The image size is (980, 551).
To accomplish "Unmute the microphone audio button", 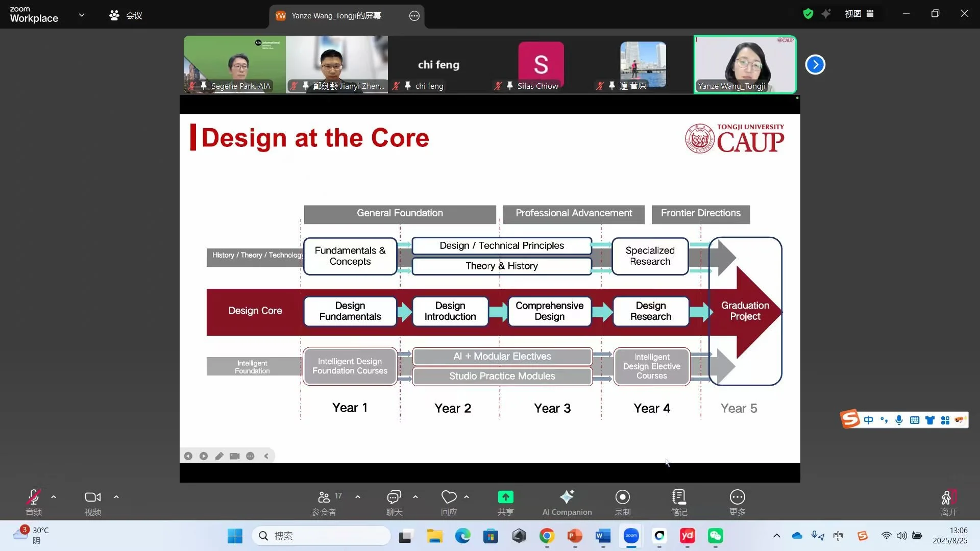I will pos(34,497).
